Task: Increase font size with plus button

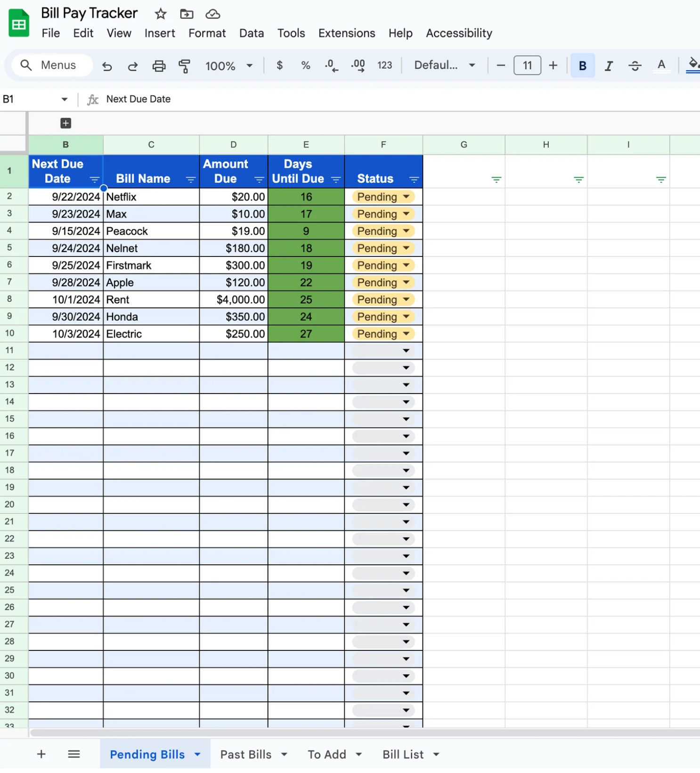Action: 553,66
